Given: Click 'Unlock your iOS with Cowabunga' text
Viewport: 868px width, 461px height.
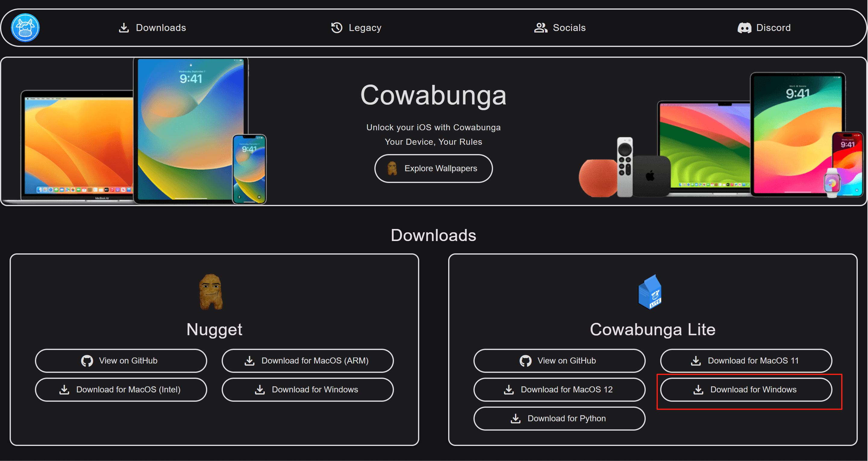Looking at the screenshot, I should pos(433,127).
